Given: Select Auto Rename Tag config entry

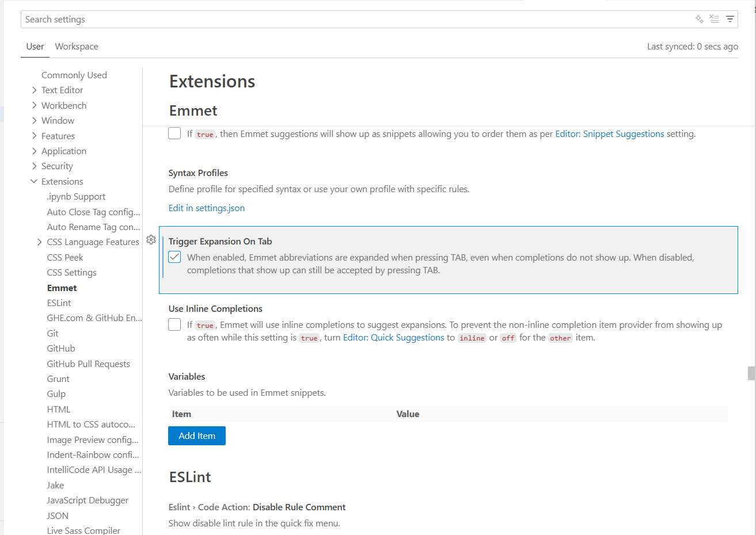Looking at the screenshot, I should tap(93, 227).
